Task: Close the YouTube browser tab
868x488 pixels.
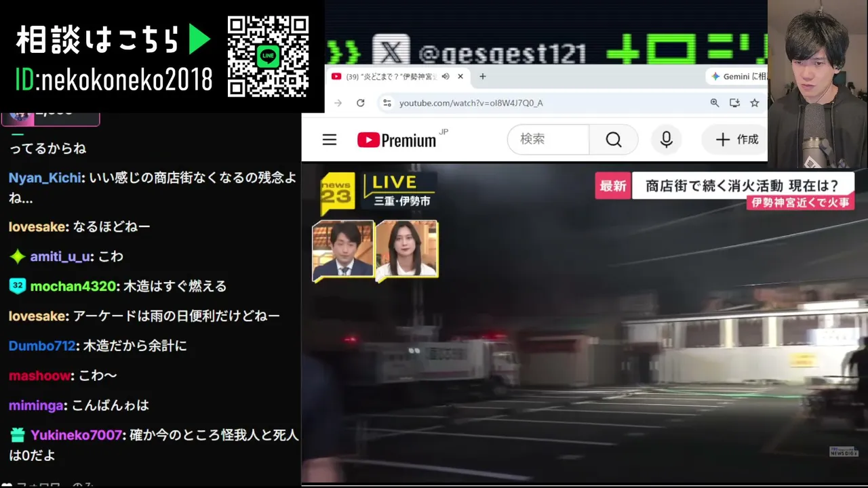Action: pos(460,77)
